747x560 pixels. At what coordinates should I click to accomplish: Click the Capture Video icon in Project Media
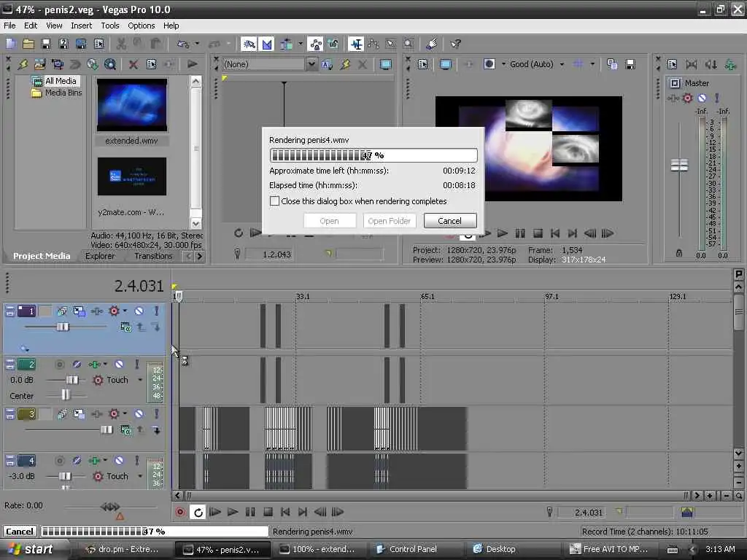(x=57, y=64)
